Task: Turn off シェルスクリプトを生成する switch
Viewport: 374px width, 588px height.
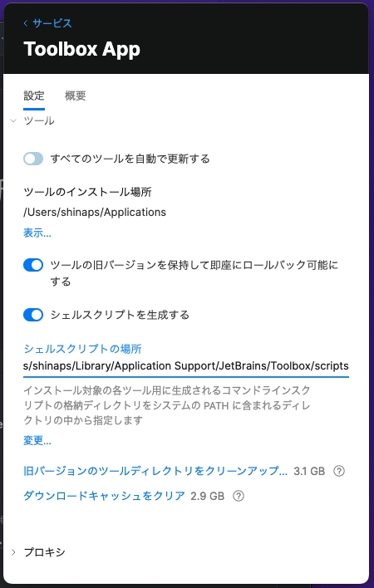Action: coord(33,315)
